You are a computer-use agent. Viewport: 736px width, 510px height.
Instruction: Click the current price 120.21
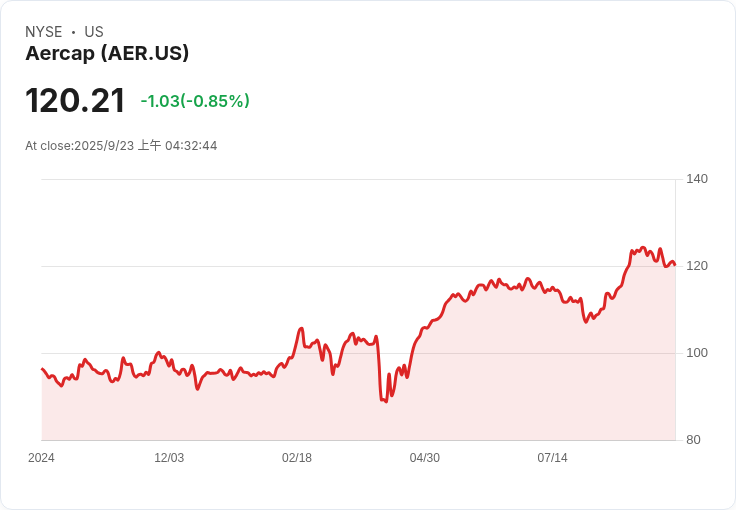point(75,101)
